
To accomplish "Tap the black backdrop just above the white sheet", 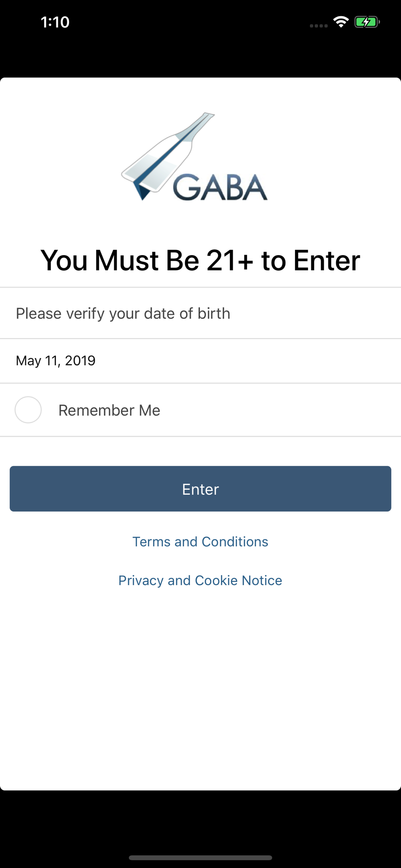I will pyautogui.click(x=200, y=61).
